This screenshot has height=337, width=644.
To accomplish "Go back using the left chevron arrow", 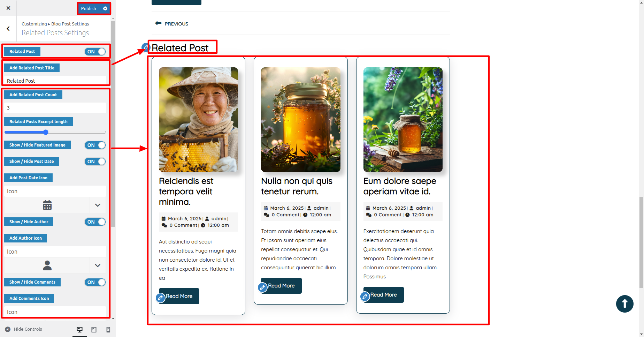I will [8, 29].
